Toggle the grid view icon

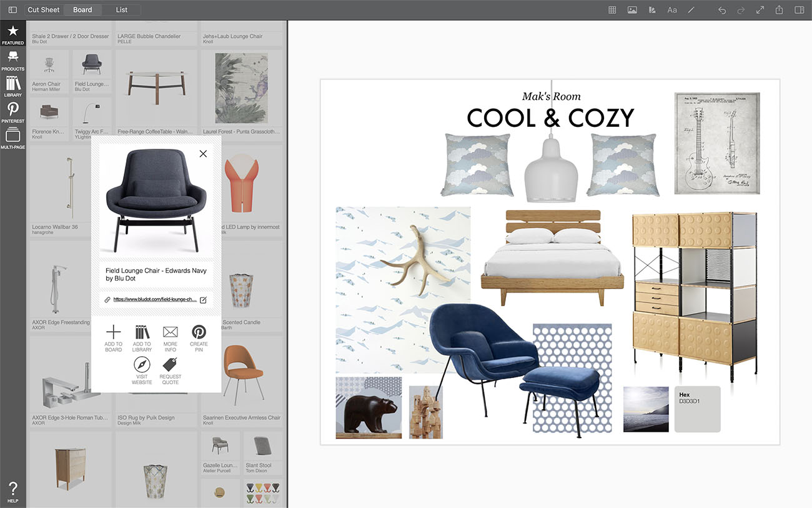pos(613,10)
